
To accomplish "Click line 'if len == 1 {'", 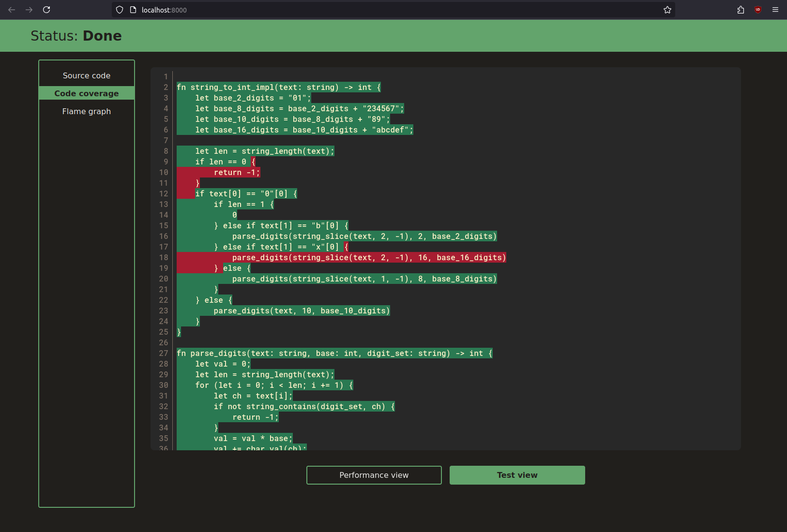I will [x=243, y=204].
